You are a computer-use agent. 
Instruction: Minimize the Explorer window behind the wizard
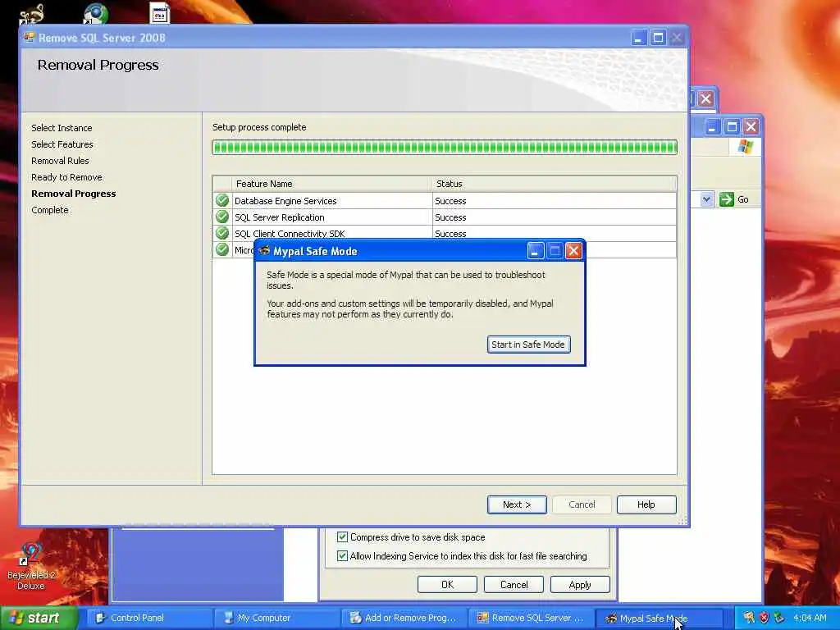712,127
